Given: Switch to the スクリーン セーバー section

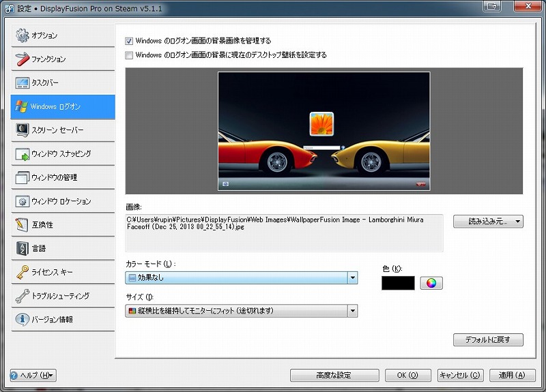Looking at the screenshot, I should pos(63,130).
